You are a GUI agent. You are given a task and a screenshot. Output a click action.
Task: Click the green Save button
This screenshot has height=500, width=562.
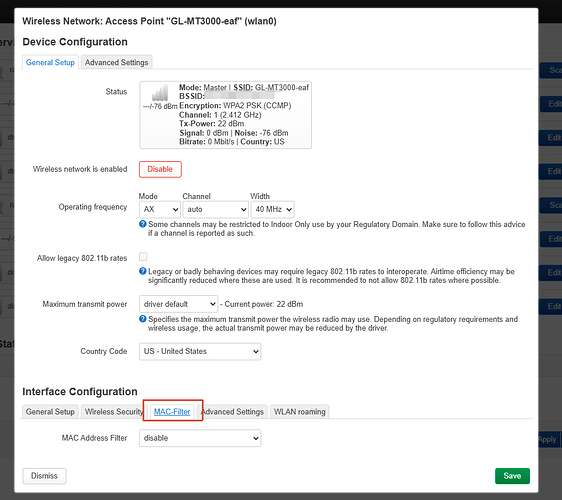pyautogui.click(x=512, y=476)
